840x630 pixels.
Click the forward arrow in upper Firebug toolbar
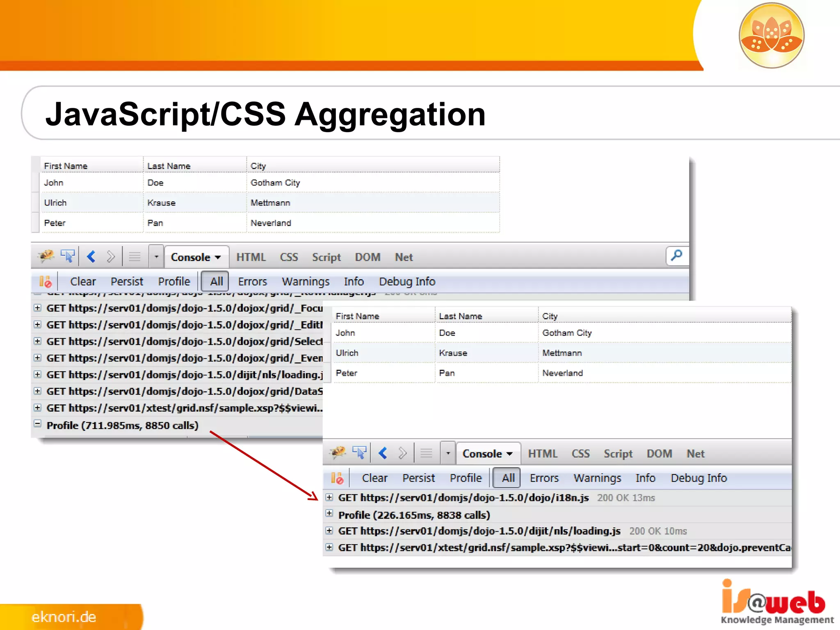[110, 257]
